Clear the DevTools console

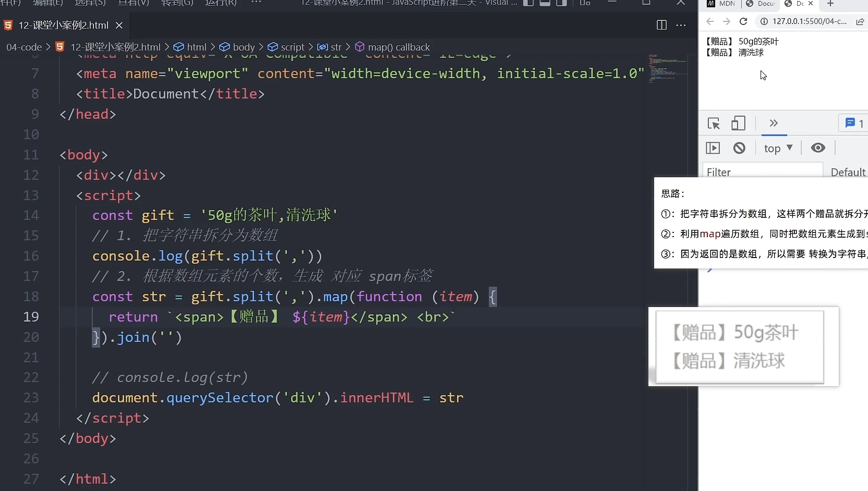tap(739, 148)
